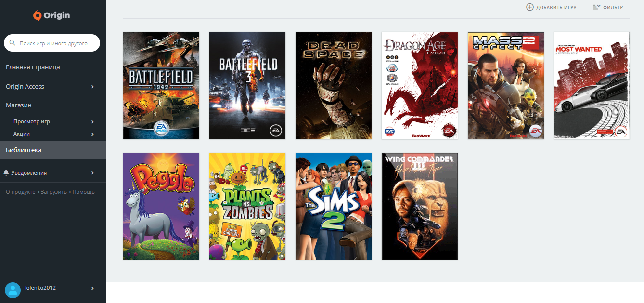Go to Главная страница
644x303 pixels.
(33, 67)
